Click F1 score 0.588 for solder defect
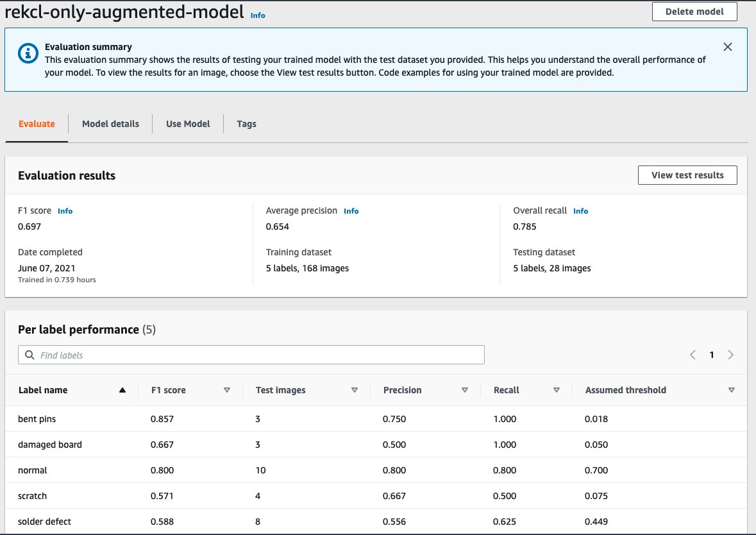Screen dimensions: 756x535 (x=162, y=521)
